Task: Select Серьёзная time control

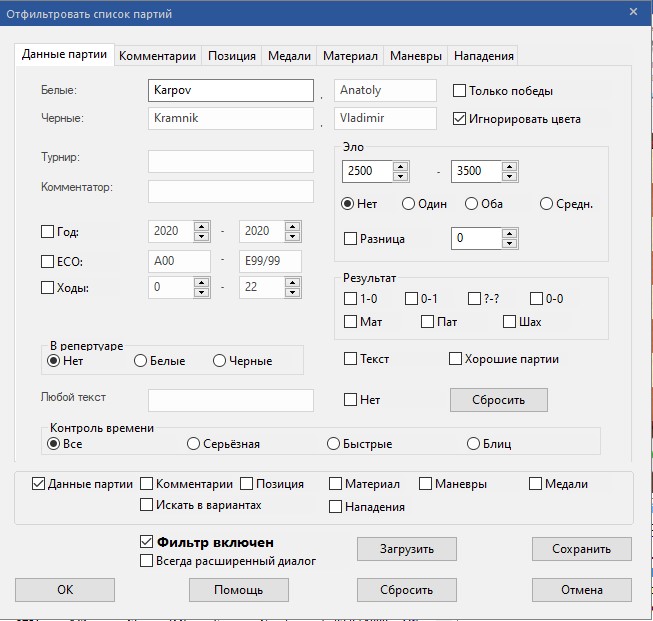Action: point(193,444)
